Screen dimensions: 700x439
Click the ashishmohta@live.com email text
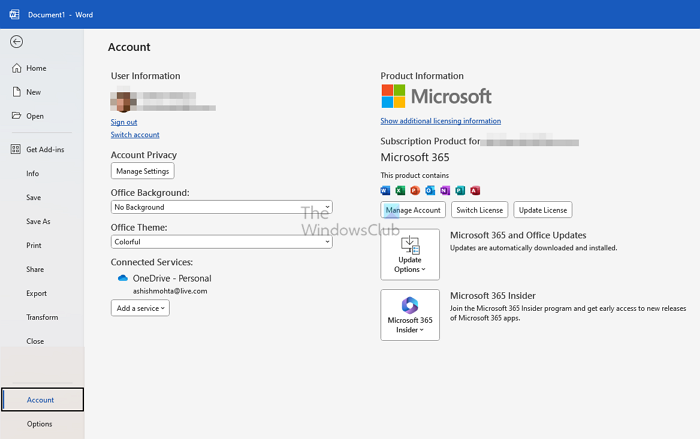(x=170, y=291)
